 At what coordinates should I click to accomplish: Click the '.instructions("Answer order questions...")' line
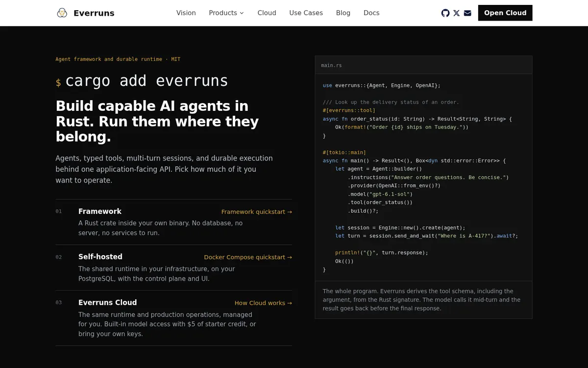[428, 177]
